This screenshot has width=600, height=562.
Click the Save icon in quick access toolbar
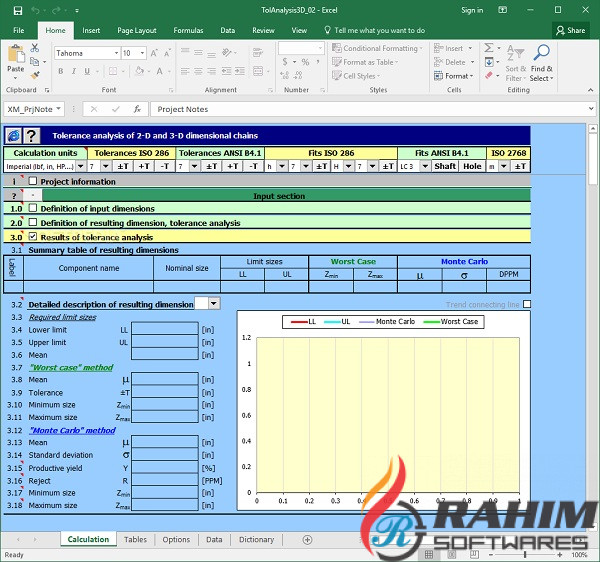pos(11,10)
